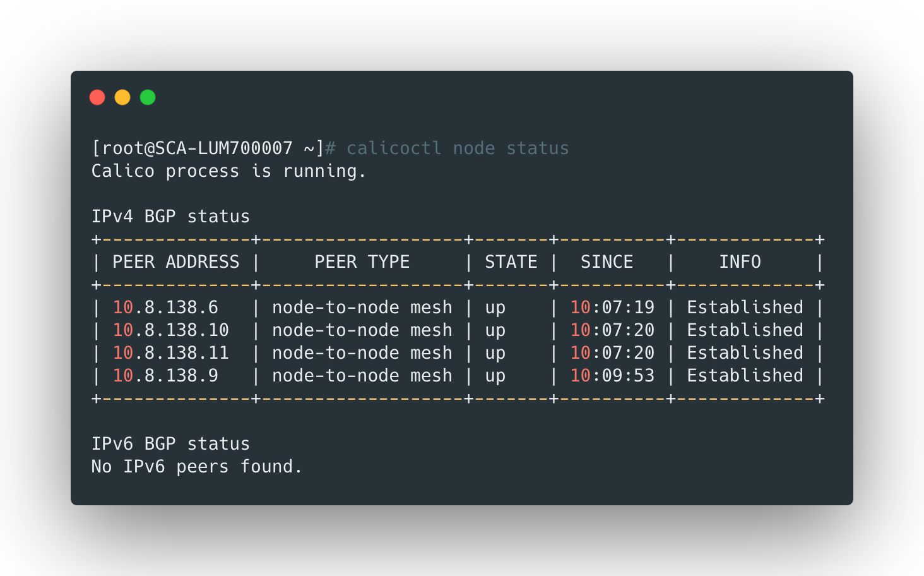Screen dimensions: 924x576
Task: Click the INFO column header
Action: (740, 262)
